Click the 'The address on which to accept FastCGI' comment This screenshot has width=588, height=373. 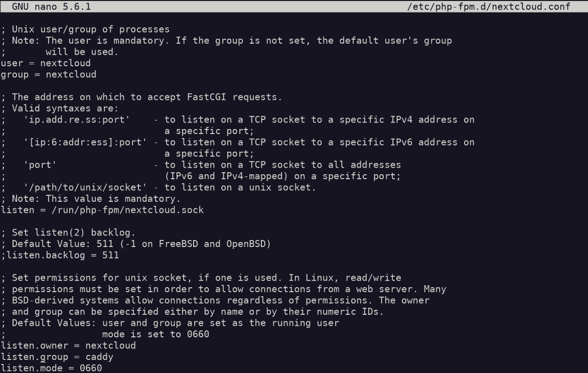click(146, 97)
